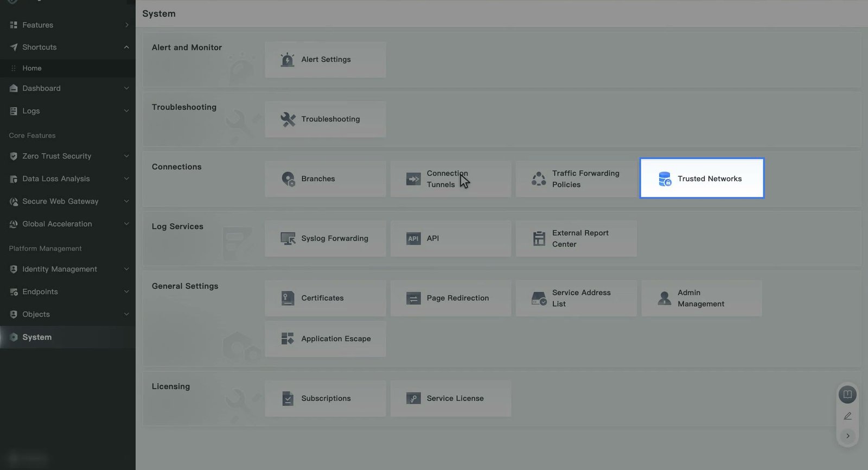This screenshot has height=470, width=868.
Task: Select the Subscriptions checklist icon
Action: (x=288, y=398)
